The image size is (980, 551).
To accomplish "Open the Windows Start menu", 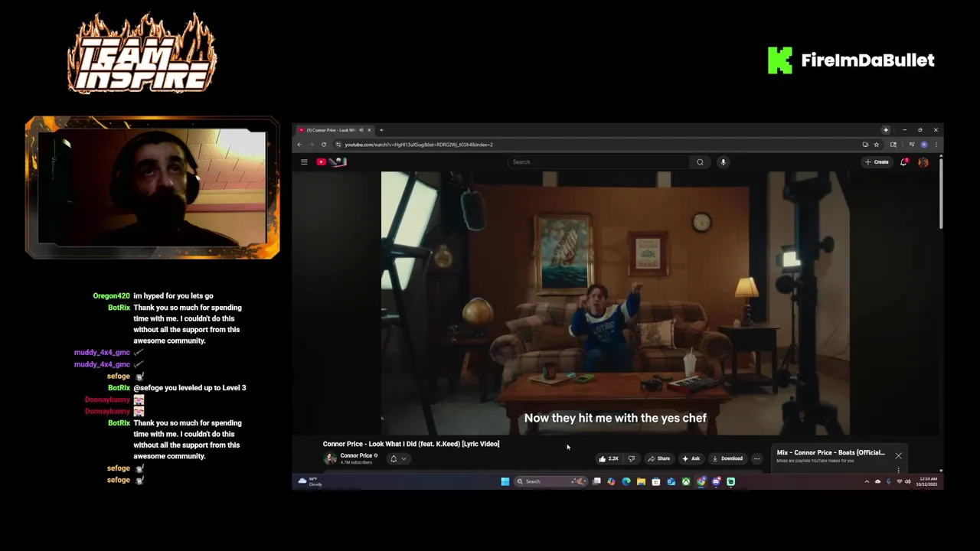I will [505, 481].
